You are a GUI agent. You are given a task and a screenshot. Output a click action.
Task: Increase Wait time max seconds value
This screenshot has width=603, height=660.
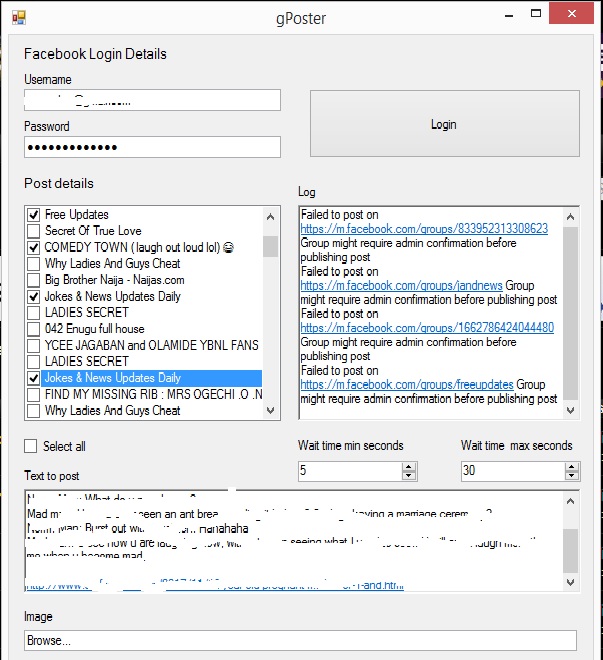click(x=571, y=467)
